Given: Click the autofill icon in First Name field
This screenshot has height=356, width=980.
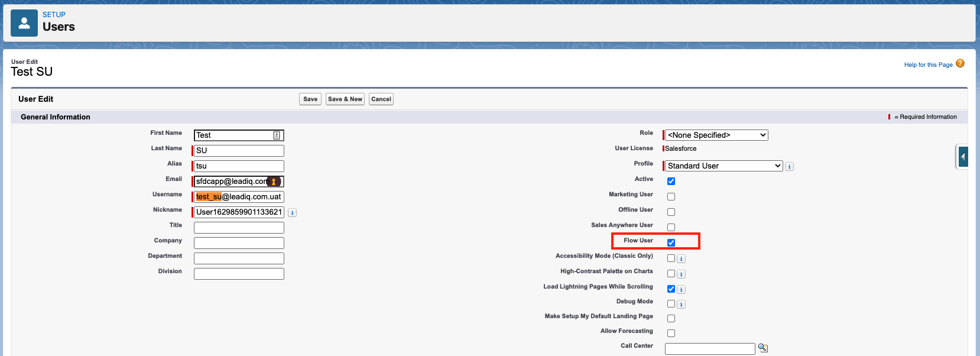Looking at the screenshot, I should pos(277,135).
